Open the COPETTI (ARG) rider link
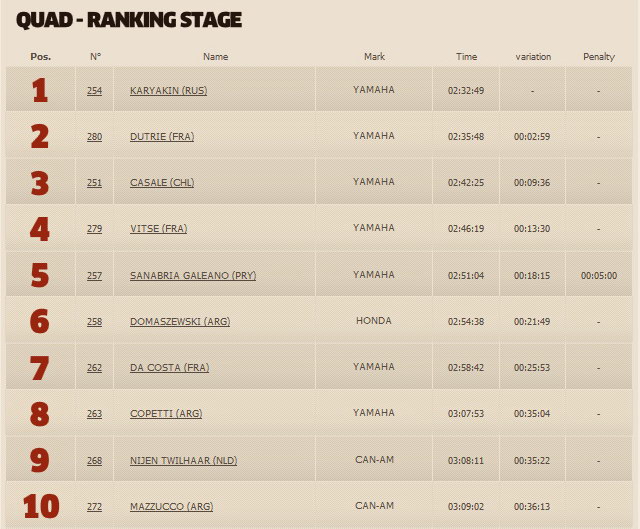640x529 pixels. pos(166,413)
